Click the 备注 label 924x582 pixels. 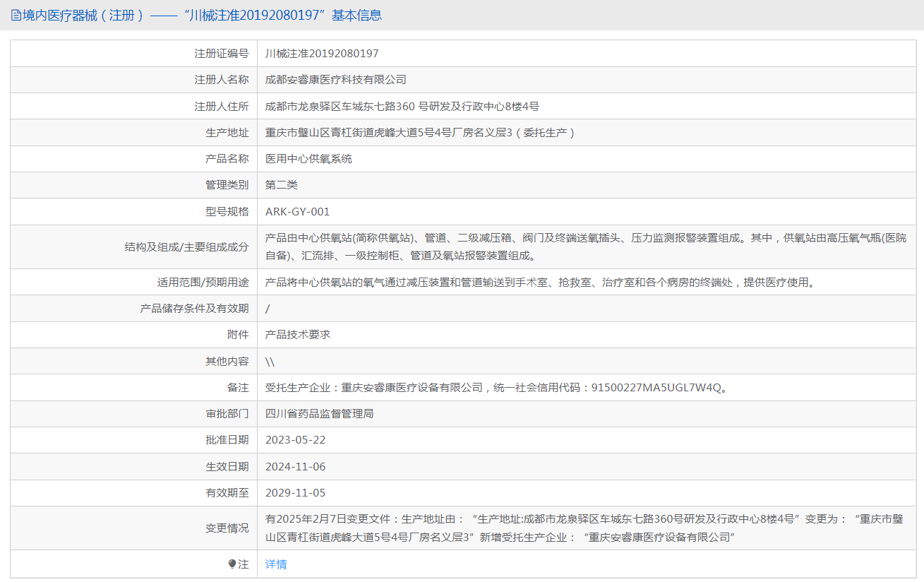[238, 388]
